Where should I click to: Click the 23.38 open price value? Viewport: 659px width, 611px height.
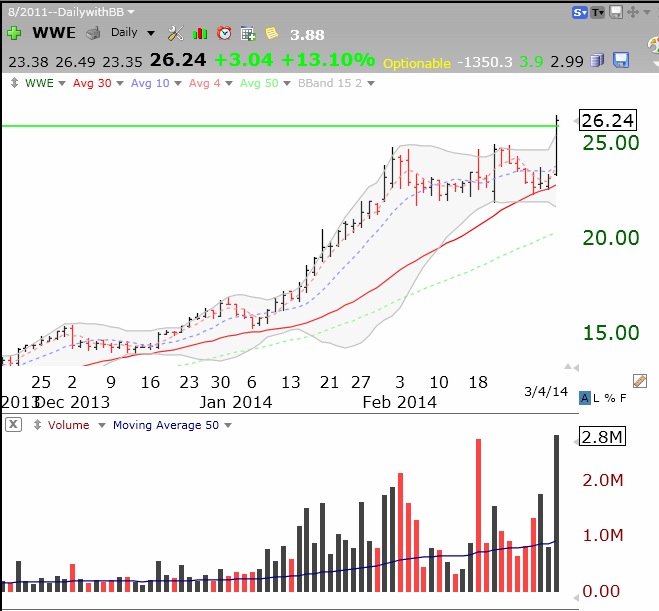tap(29, 62)
